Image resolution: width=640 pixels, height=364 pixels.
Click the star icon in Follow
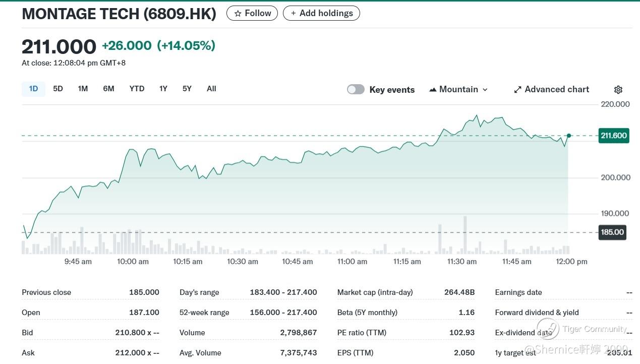point(238,14)
